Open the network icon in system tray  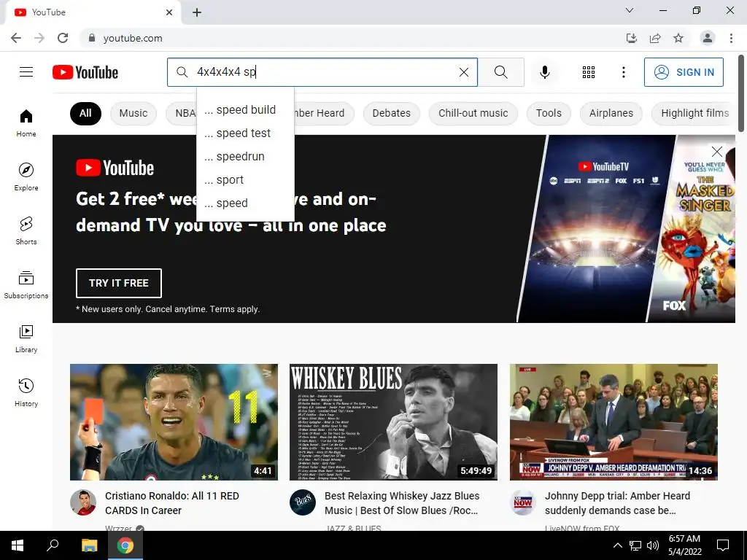coord(635,545)
